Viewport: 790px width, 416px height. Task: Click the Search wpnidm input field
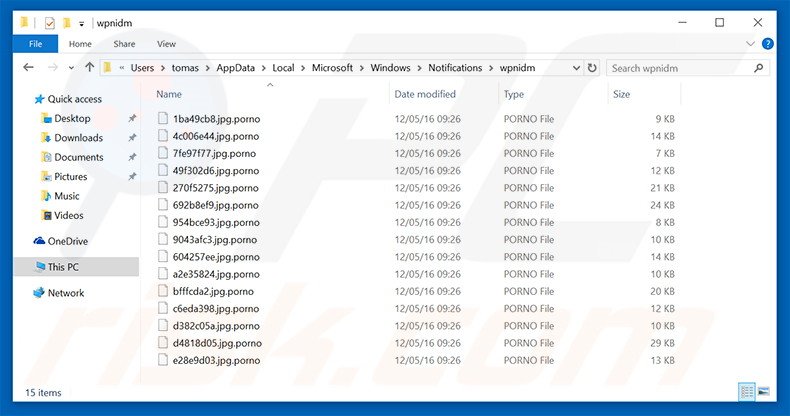pos(687,68)
